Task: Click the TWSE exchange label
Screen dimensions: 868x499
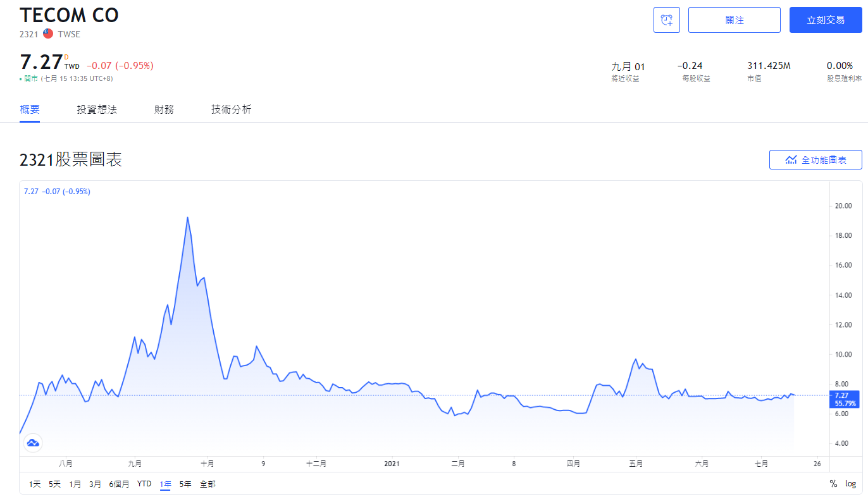Action: click(x=69, y=34)
